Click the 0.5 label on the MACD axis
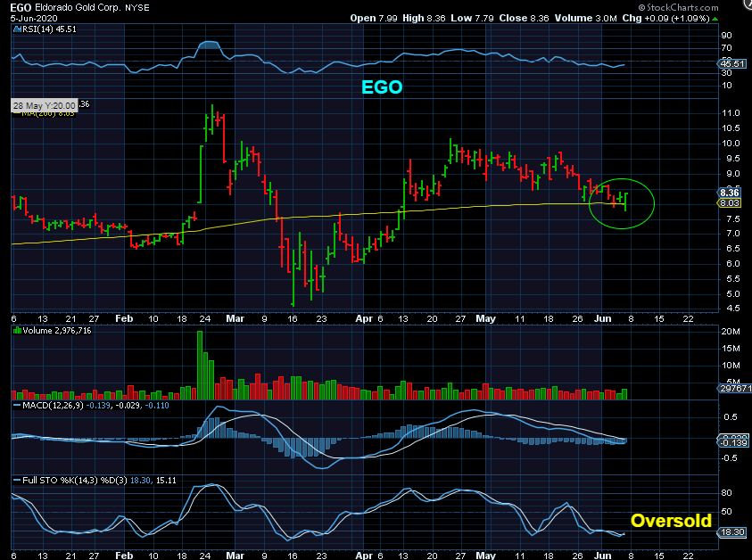This screenshot has height=560, width=752. (x=731, y=416)
